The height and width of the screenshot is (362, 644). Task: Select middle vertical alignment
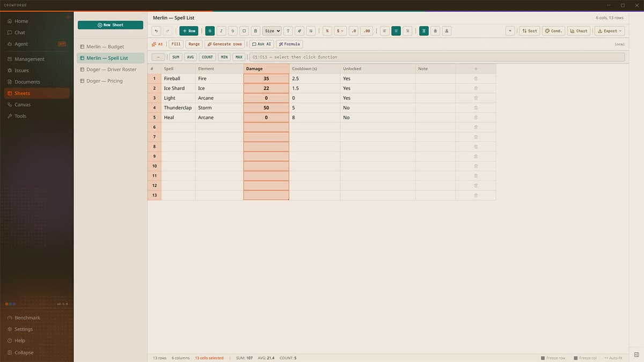(x=435, y=31)
